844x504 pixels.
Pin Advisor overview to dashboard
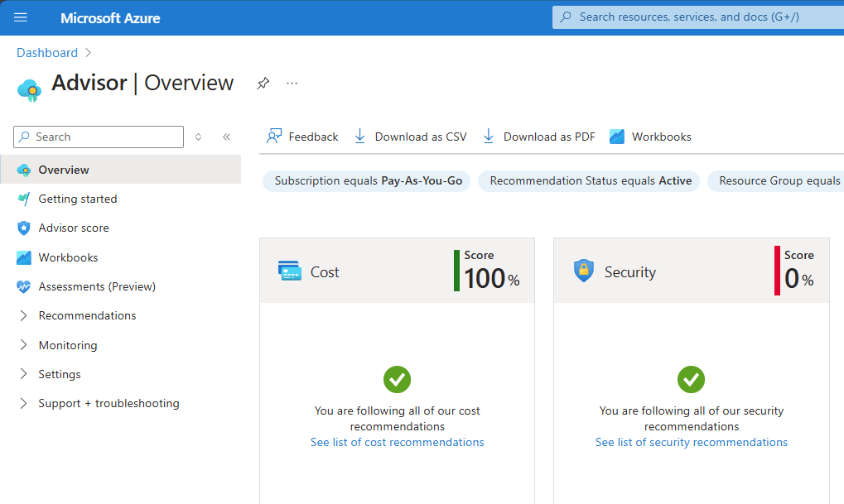pos(263,84)
